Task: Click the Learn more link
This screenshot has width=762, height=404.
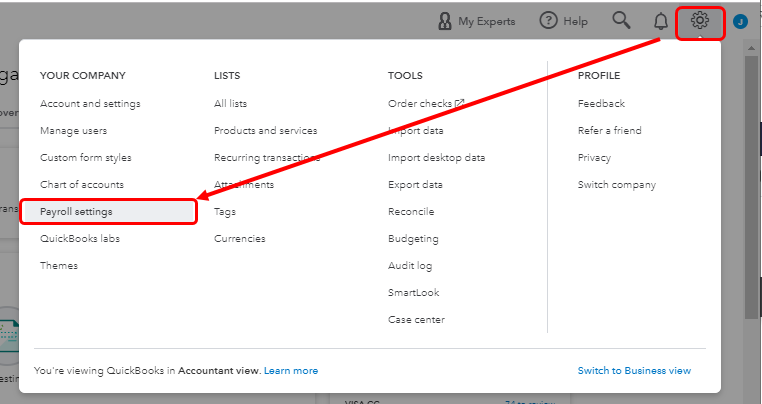Action: tap(291, 371)
